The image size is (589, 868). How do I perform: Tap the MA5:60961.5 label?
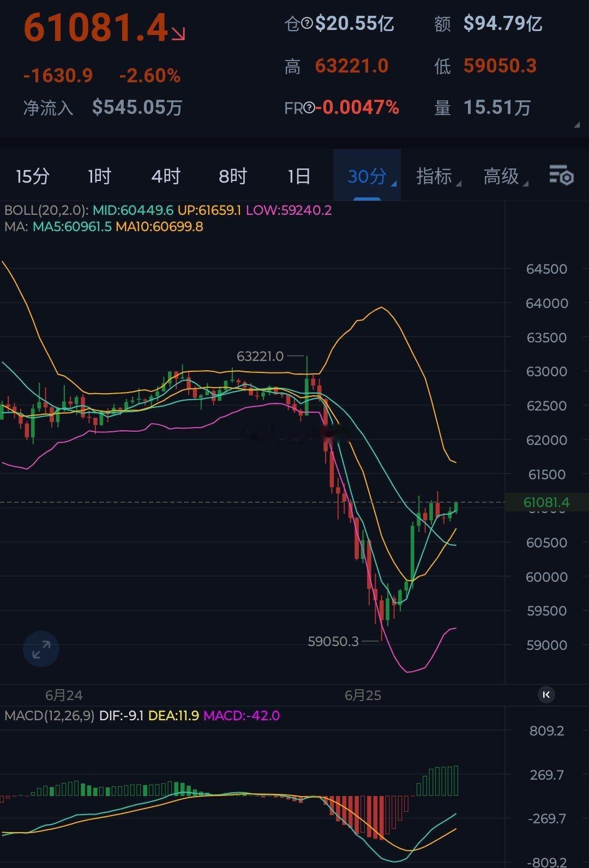(x=72, y=227)
